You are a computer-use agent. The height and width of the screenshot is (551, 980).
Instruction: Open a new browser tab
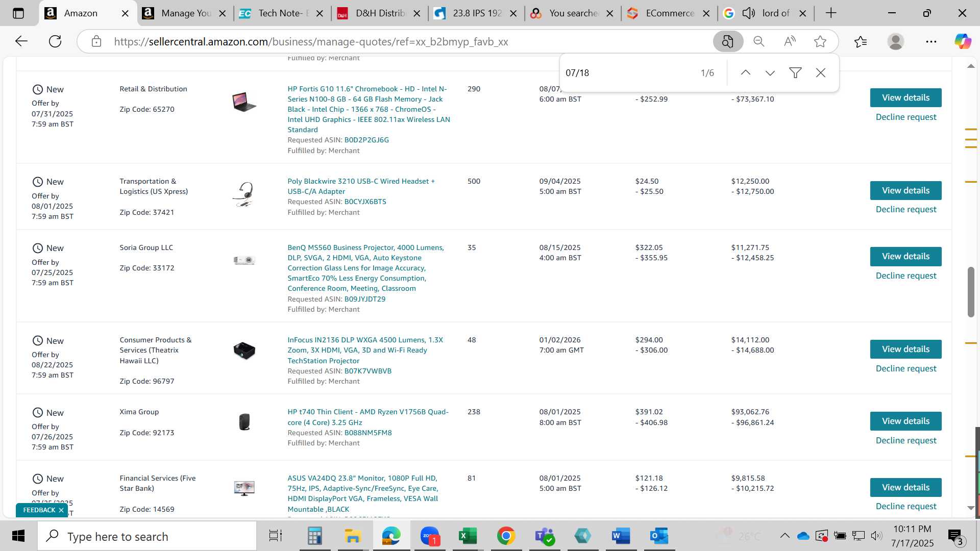(831, 13)
